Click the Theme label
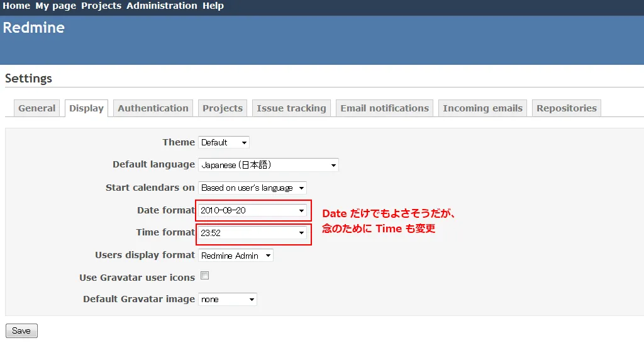This screenshot has height=350, width=644. click(178, 142)
